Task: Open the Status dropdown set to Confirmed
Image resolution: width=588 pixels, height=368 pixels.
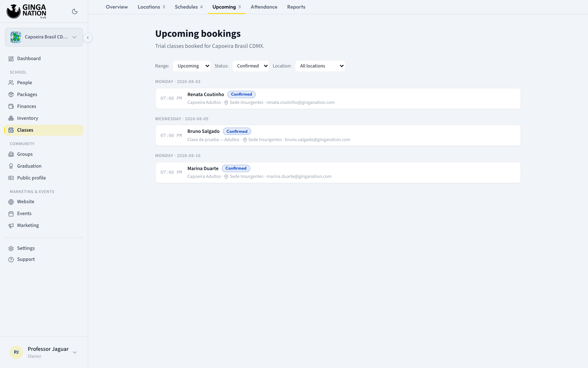Action: pos(251,66)
